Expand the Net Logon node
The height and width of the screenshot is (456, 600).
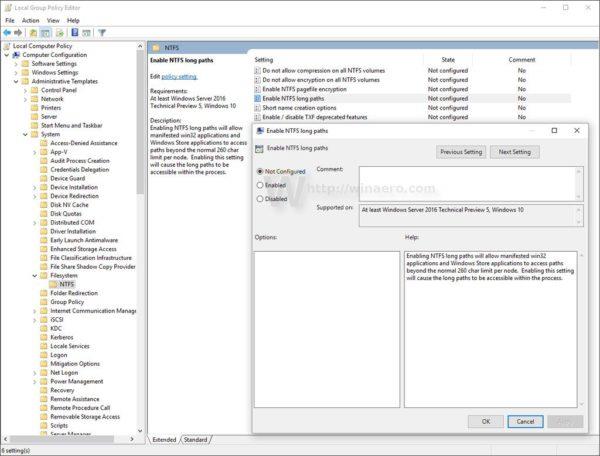(34, 373)
